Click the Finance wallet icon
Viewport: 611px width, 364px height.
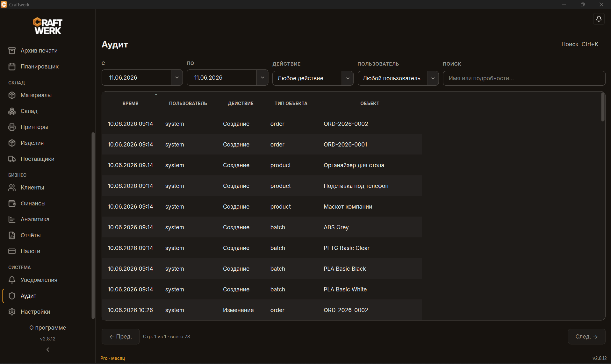pos(12,203)
